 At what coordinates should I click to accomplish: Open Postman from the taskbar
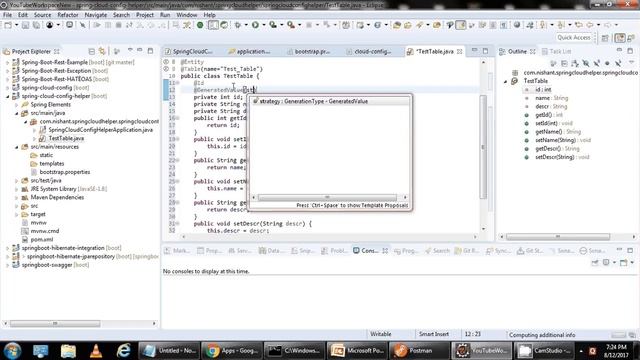tap(418, 351)
